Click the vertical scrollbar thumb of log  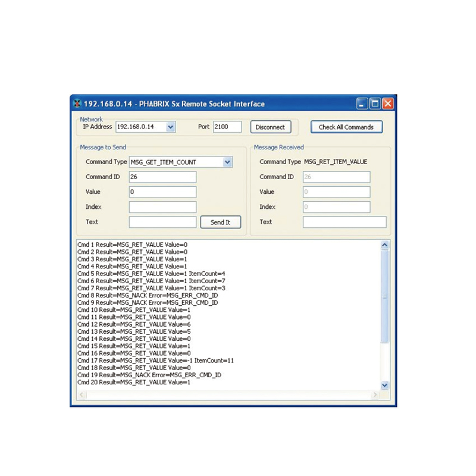(x=384, y=296)
